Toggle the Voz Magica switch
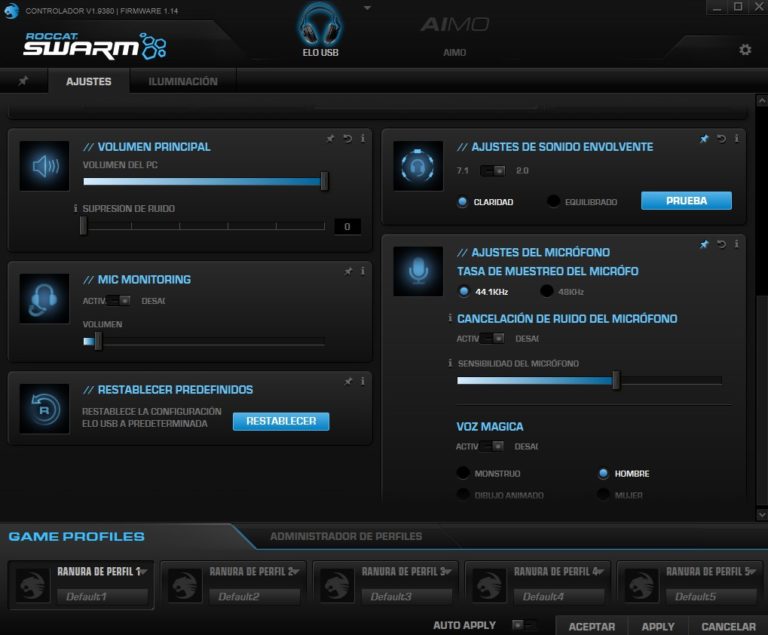The width and height of the screenshot is (768, 635). point(493,446)
